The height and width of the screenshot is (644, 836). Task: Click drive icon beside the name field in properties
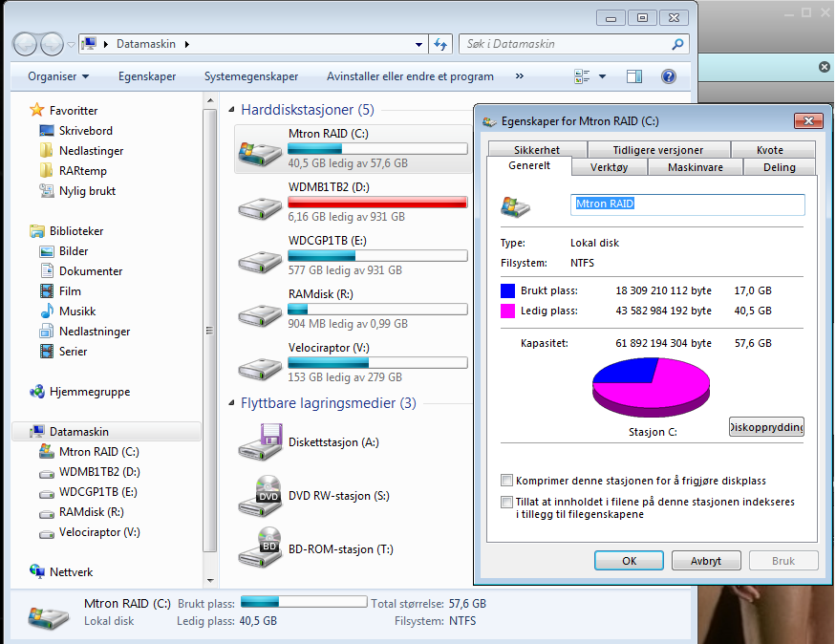515,205
